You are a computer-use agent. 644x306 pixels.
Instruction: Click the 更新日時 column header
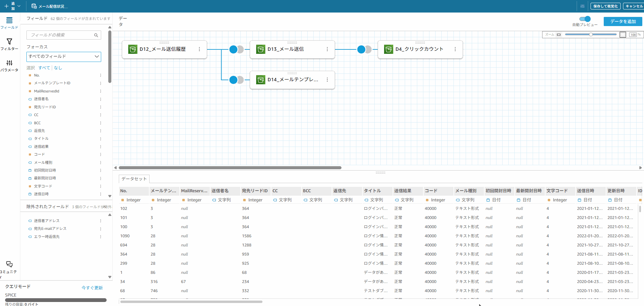[x=616, y=191]
